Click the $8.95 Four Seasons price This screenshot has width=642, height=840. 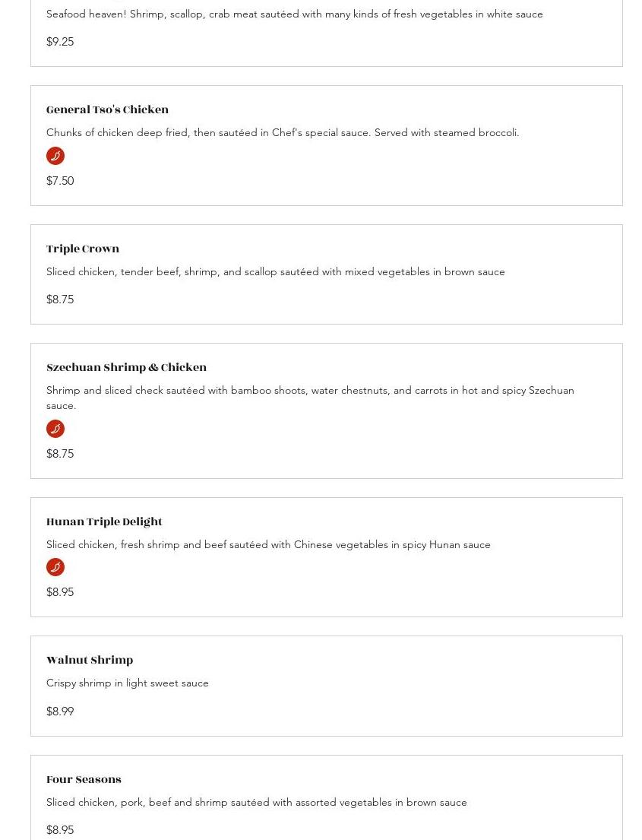[x=60, y=830]
